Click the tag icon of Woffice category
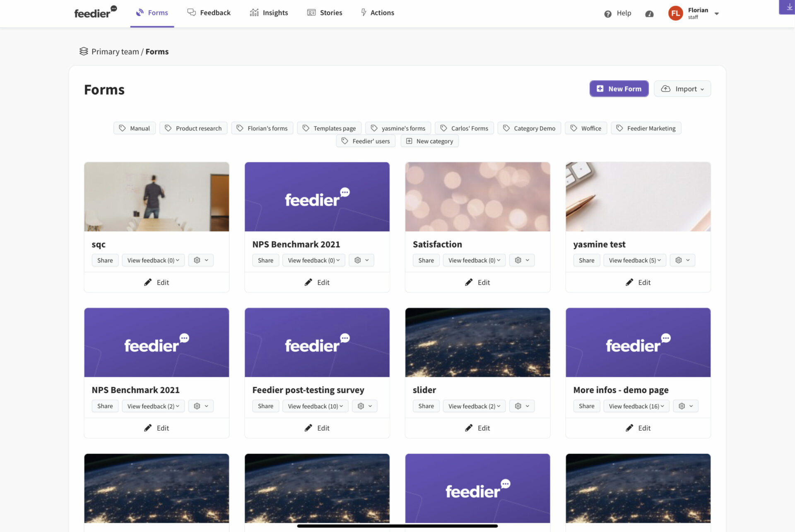The height and width of the screenshot is (532, 795). tap(573, 128)
